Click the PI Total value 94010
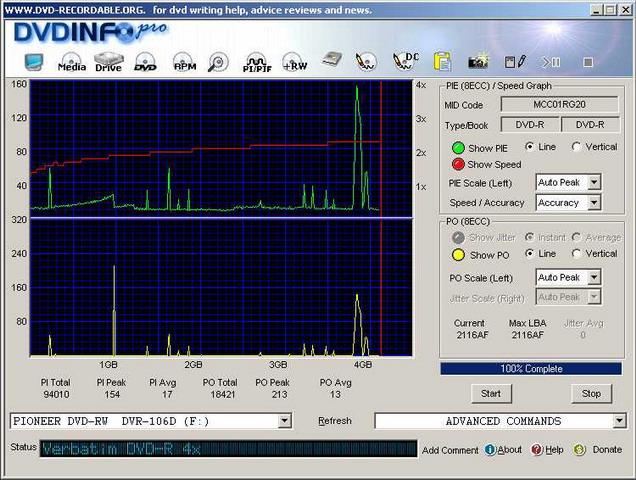 click(56, 394)
